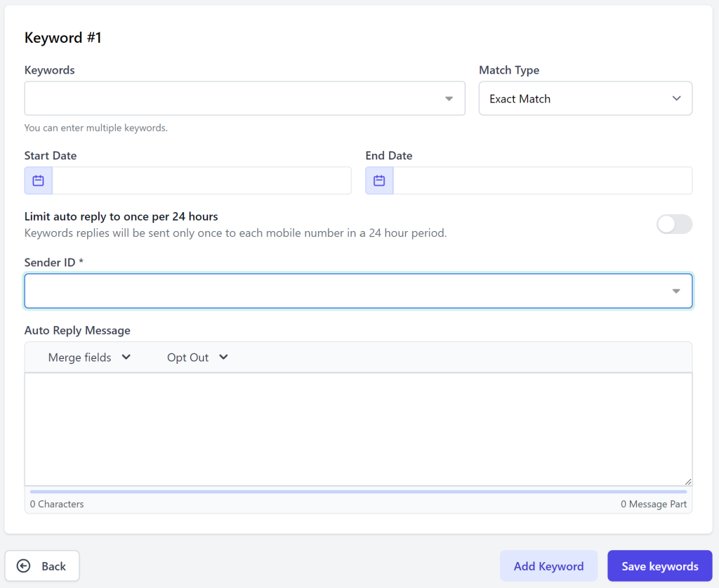The image size is (719, 588).
Task: Open the Opt Out dropdown
Action: click(197, 357)
